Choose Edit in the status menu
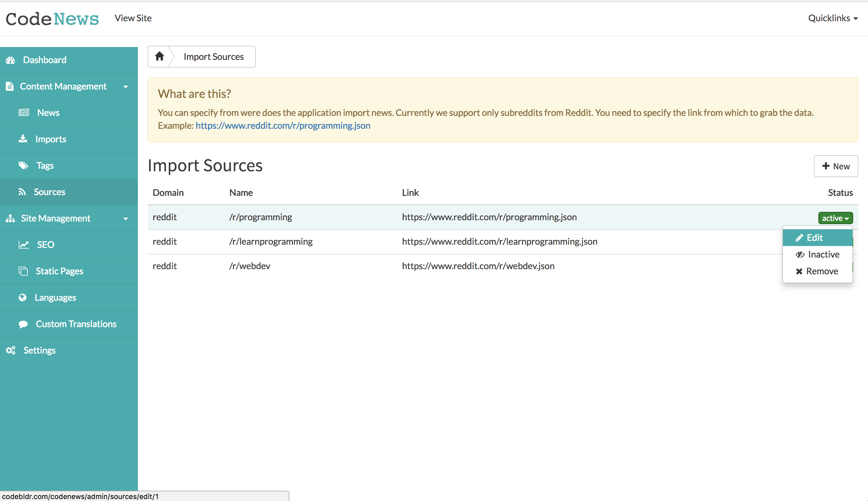Image resolution: width=868 pixels, height=501 pixels. [814, 238]
